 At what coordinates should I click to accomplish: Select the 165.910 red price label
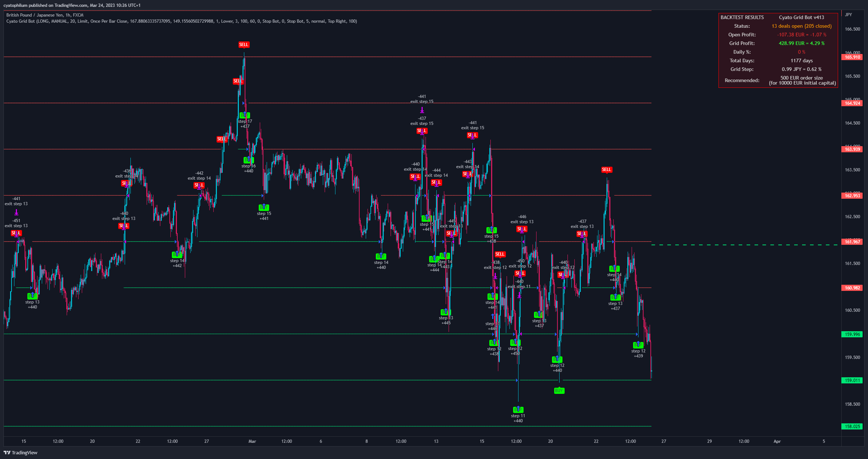pos(852,57)
